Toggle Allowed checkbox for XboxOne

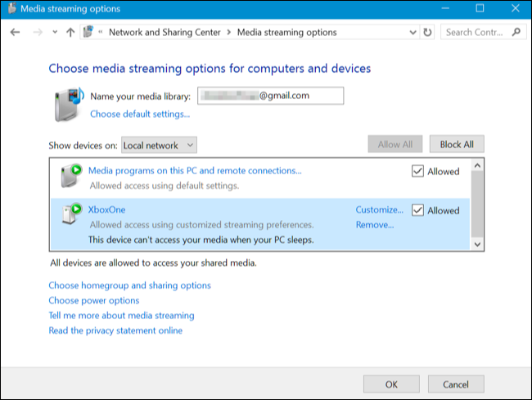(x=417, y=210)
